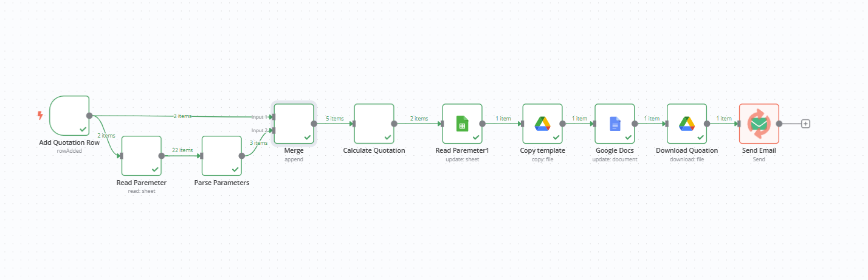Click the 5 items connection label
Viewport: 868px width, 280px height.
[335, 119]
